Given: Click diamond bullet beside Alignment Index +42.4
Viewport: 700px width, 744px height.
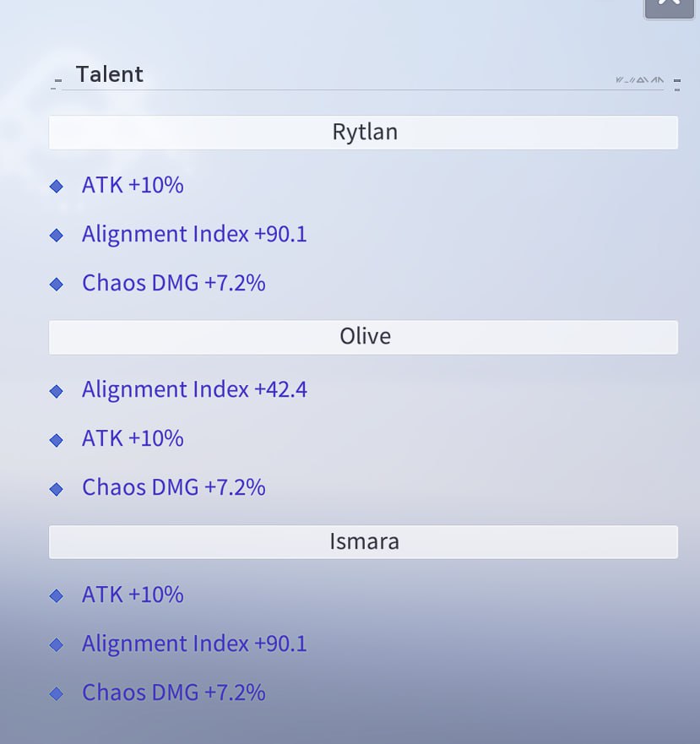Looking at the screenshot, I should coord(56,391).
